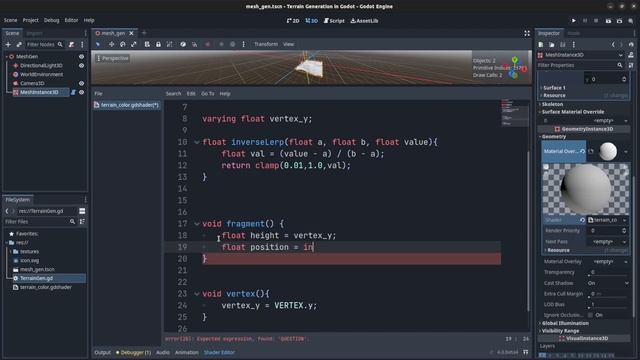The image size is (640, 360).
Task: Click the Perspective view menu button
Action: point(113,58)
